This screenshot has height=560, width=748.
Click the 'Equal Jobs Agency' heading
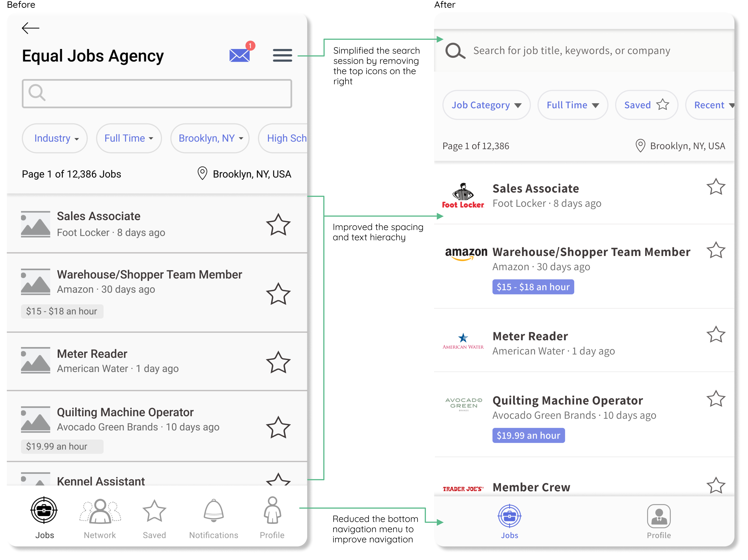tap(93, 56)
